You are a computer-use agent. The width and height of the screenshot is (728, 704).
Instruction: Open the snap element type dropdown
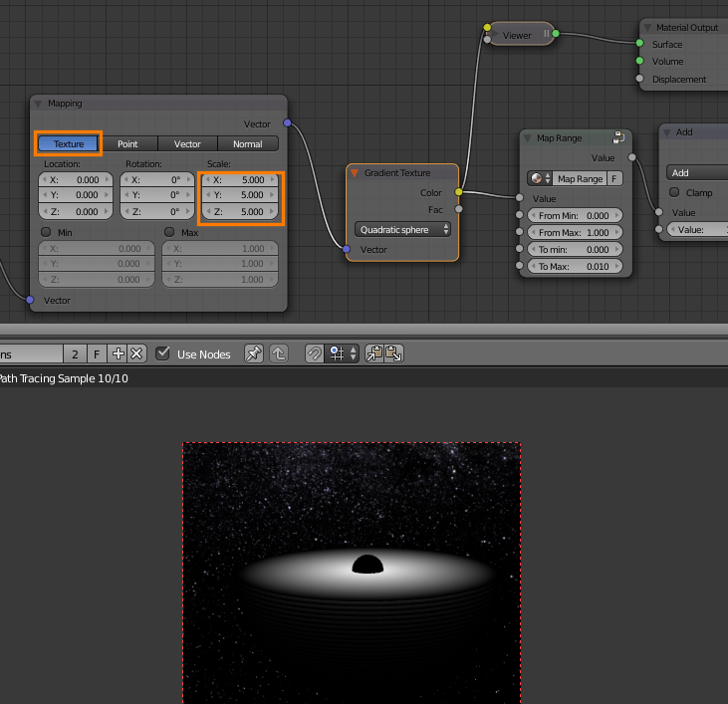344,353
